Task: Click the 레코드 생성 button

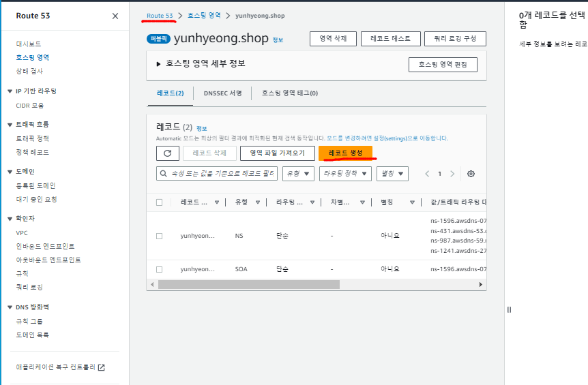Action: (x=345, y=153)
